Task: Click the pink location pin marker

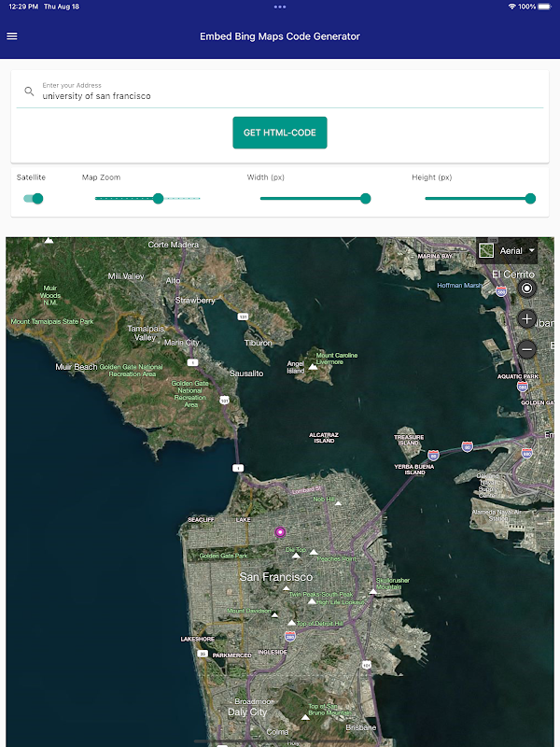Action: coord(280,532)
